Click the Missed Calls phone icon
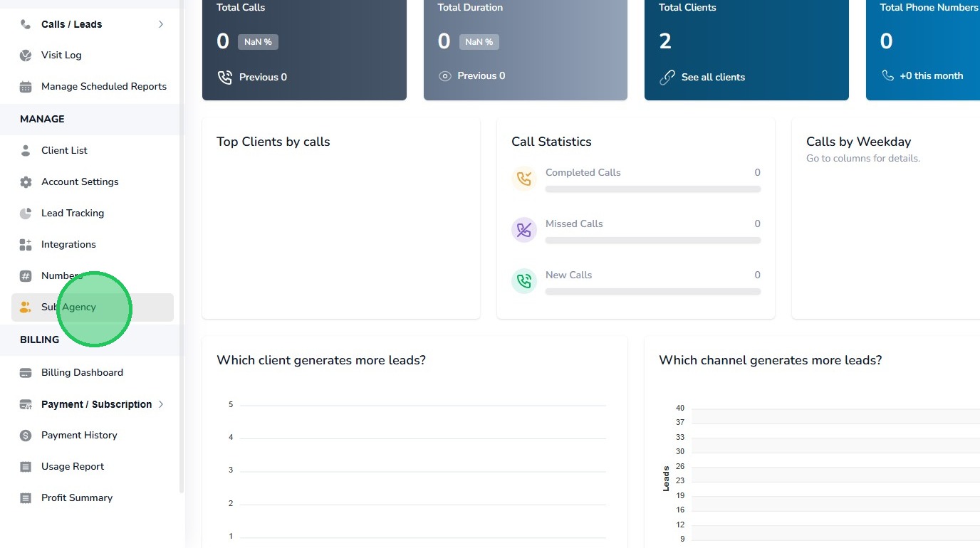Screen dimensions: 980x548 coord(524,230)
